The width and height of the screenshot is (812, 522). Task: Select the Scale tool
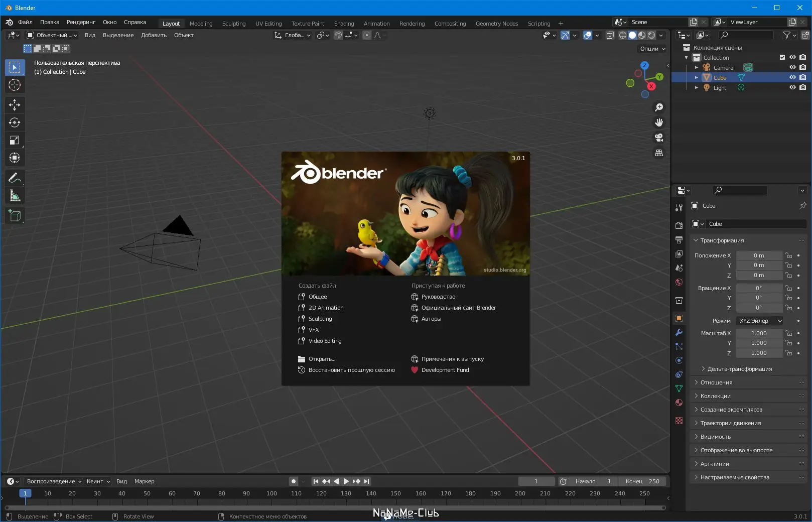(x=15, y=141)
